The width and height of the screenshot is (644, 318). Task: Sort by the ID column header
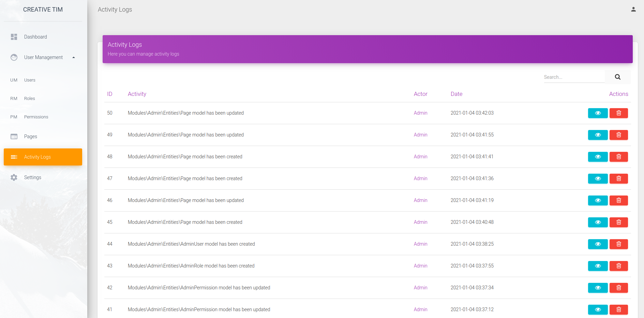[x=110, y=94]
